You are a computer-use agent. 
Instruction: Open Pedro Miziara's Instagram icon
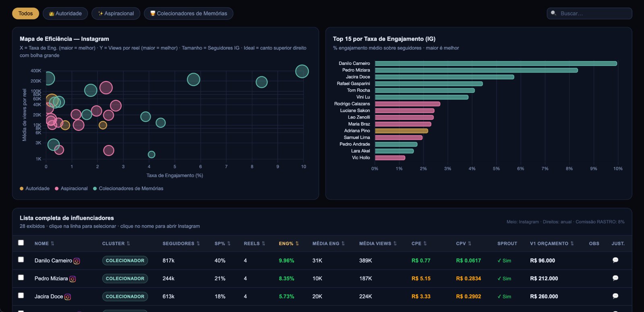point(72,279)
